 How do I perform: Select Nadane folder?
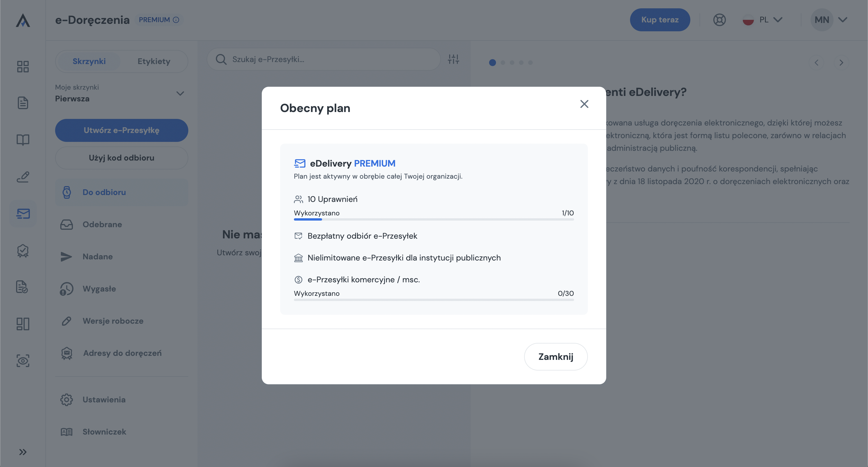(122, 256)
